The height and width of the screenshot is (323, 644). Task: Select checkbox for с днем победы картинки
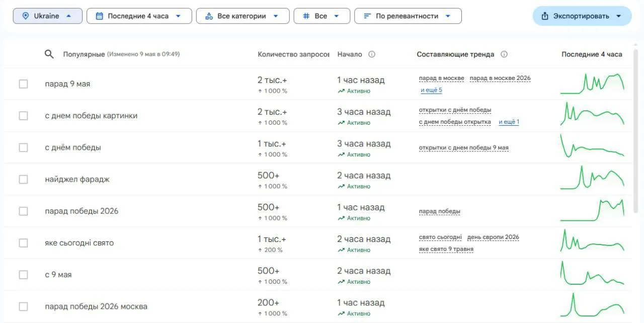pyautogui.click(x=23, y=116)
